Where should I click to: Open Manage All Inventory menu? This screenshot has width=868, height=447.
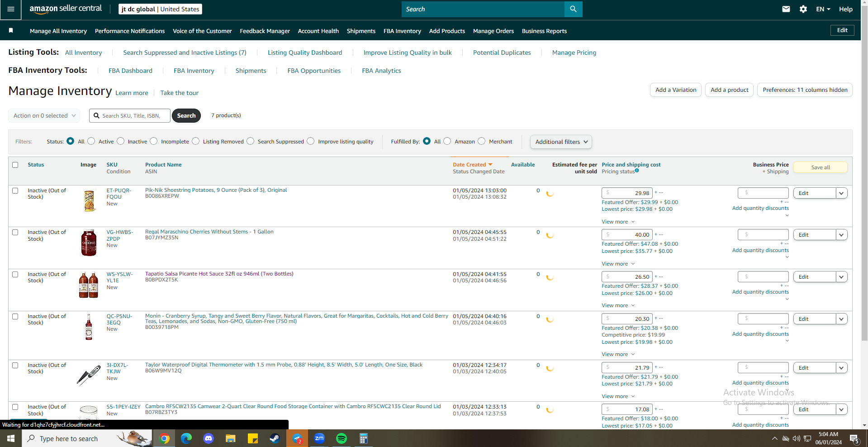click(x=58, y=31)
